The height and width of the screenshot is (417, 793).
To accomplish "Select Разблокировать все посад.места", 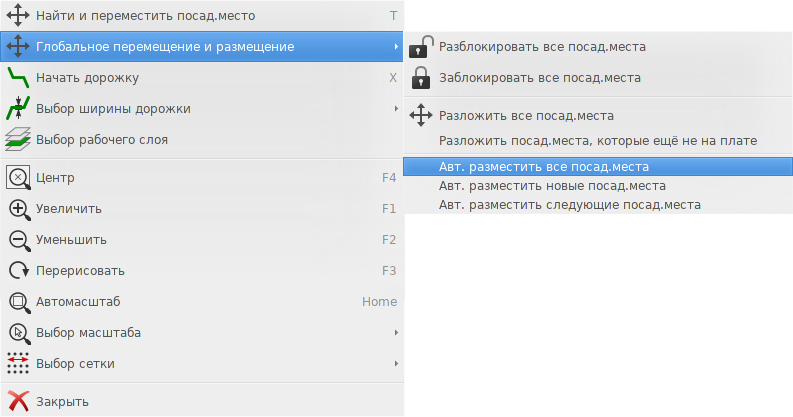I will pos(598,47).
